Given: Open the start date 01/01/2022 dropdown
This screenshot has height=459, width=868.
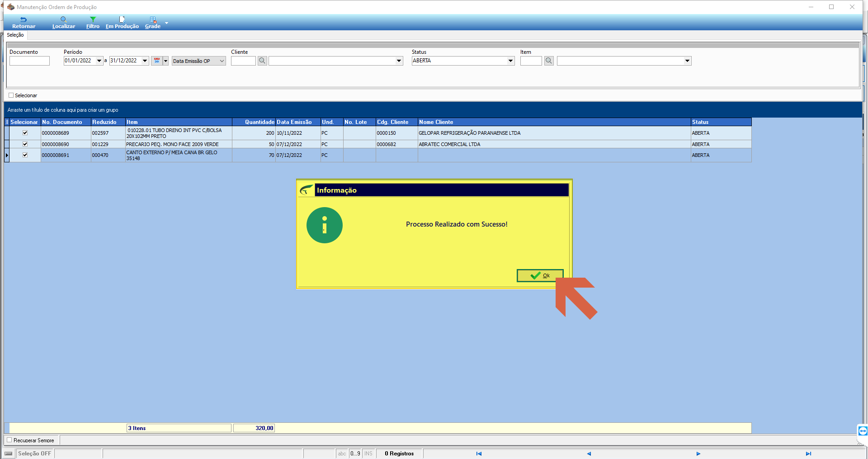Looking at the screenshot, I should coord(99,61).
